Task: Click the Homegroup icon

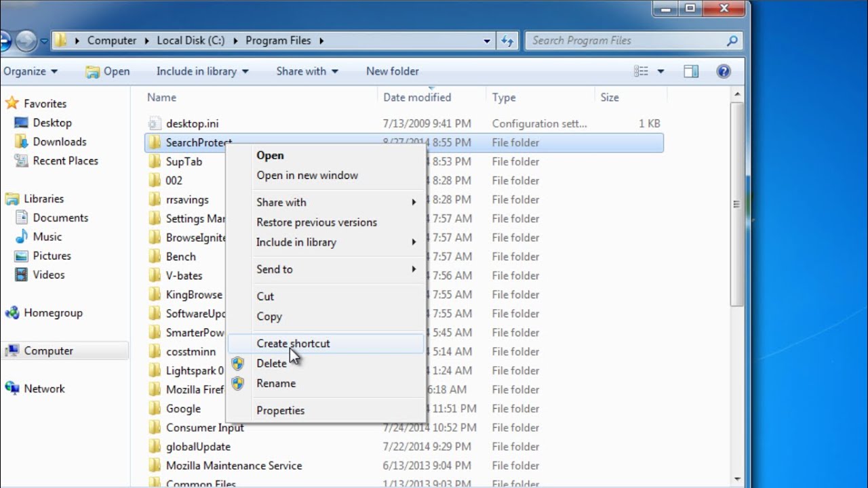Action: pos(14,313)
